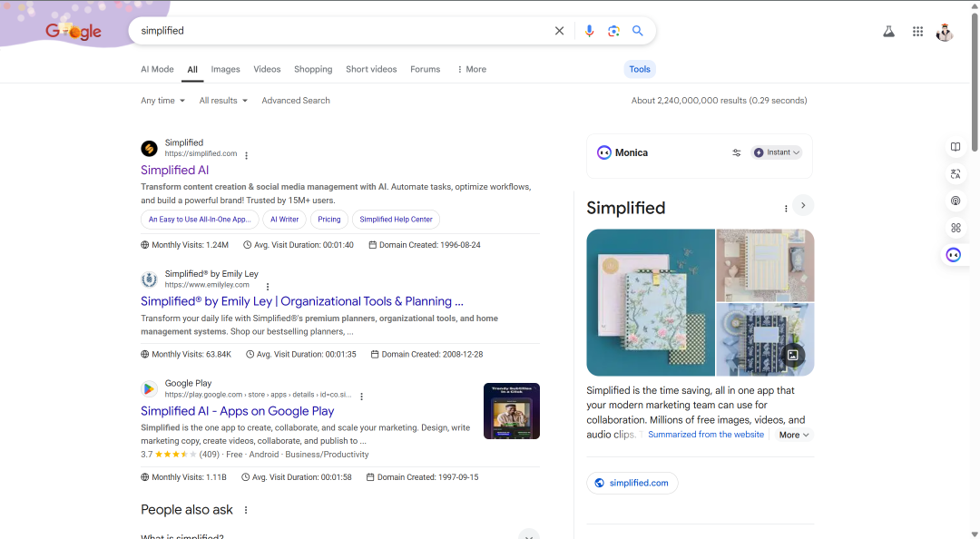Click An Easy to Use All-In-One App chip

point(200,220)
